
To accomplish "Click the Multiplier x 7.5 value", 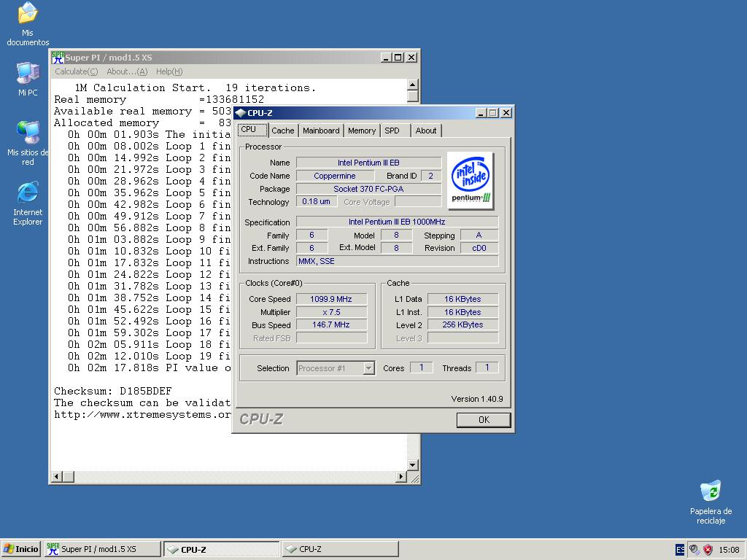I will [332, 312].
